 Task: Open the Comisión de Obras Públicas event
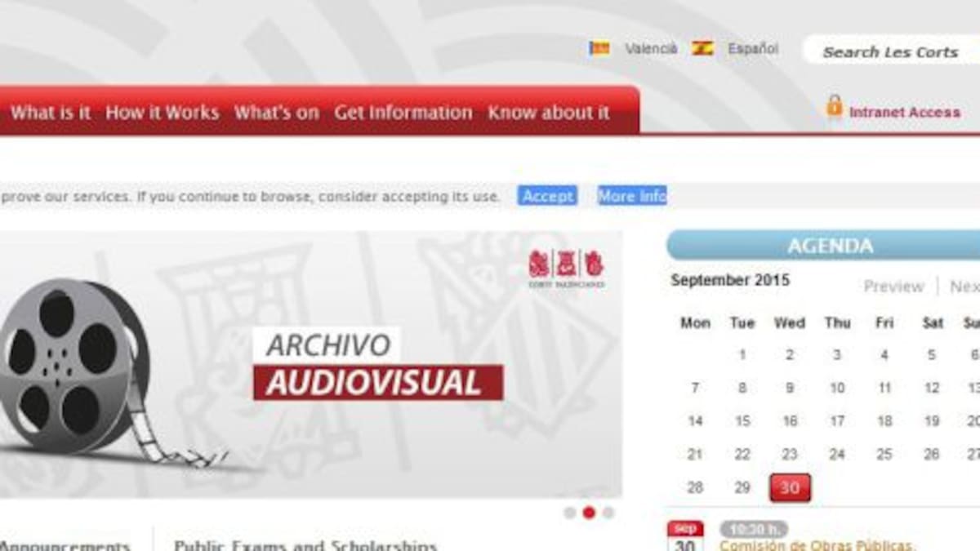pos(817,544)
